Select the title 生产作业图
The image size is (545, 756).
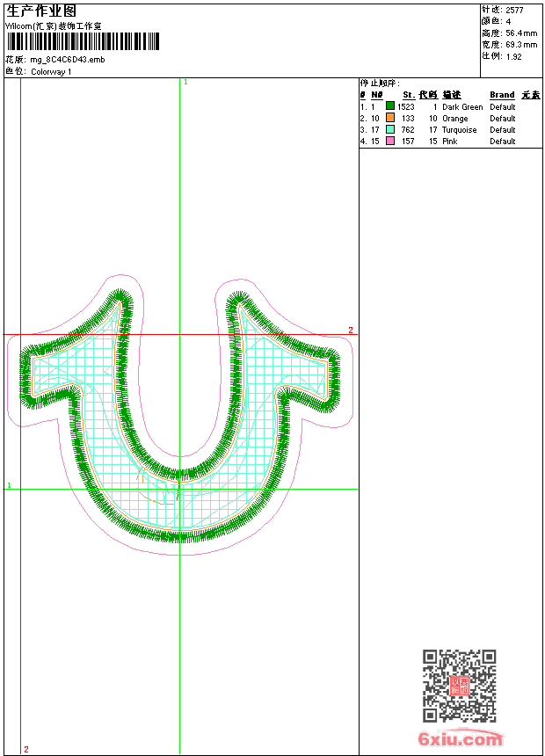[41, 11]
